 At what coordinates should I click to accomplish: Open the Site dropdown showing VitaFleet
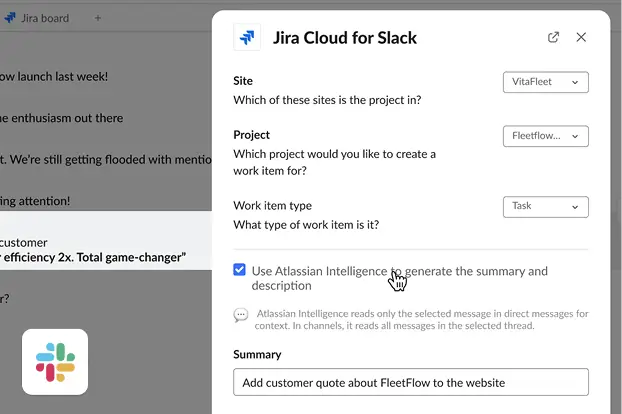[545, 82]
